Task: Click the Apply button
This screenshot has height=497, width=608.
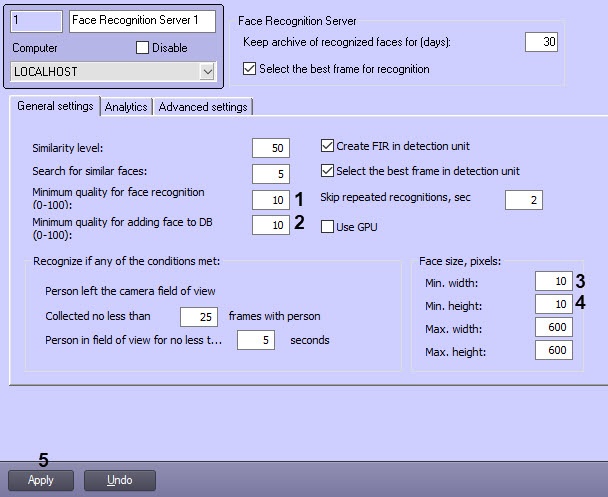Action: click(x=41, y=480)
